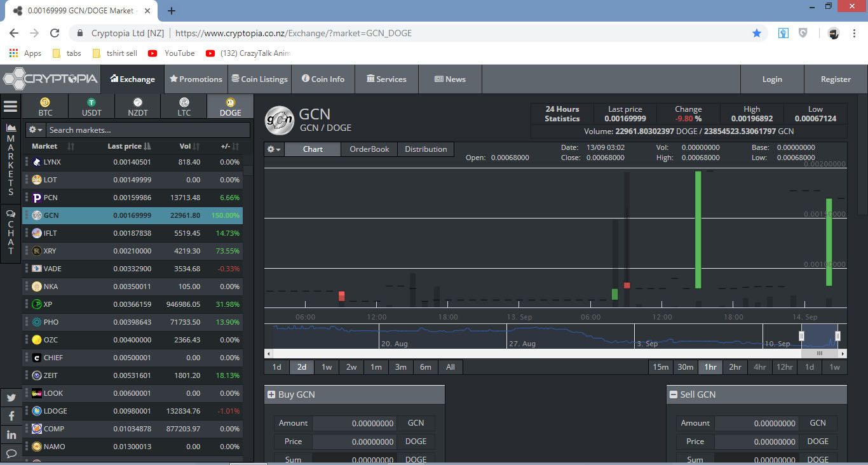Switch to the OrderBook tab
This screenshot has height=465, width=868.
click(369, 149)
